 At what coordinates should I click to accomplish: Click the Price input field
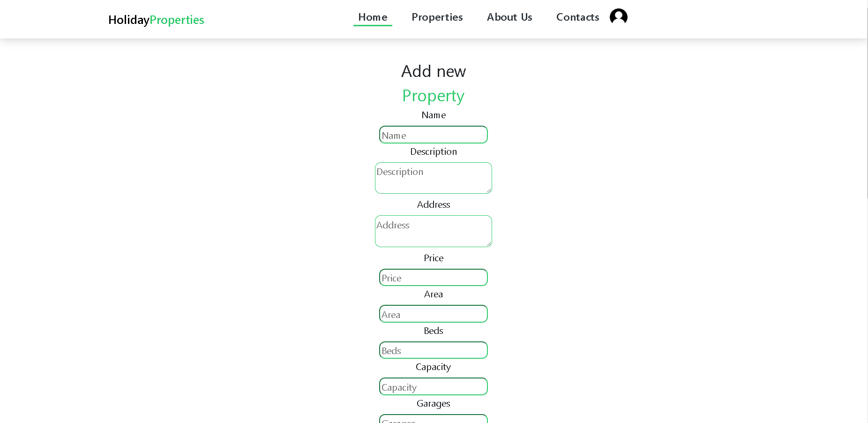coord(433,277)
